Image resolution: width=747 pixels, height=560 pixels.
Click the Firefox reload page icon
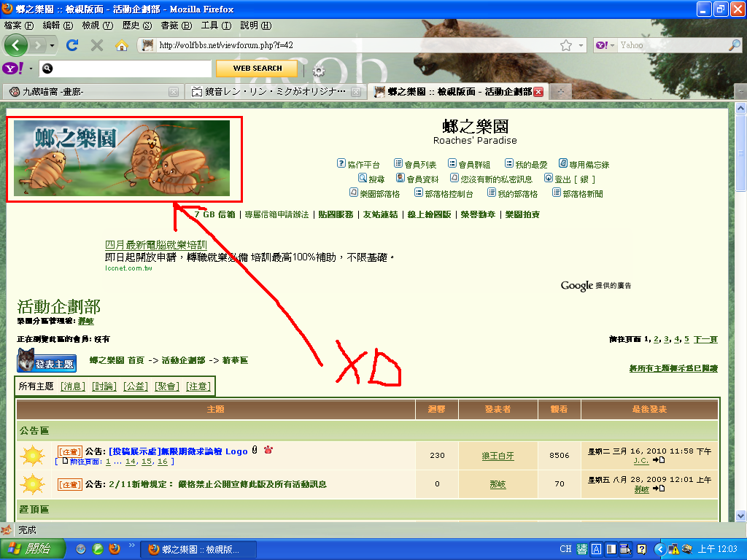[x=71, y=45]
